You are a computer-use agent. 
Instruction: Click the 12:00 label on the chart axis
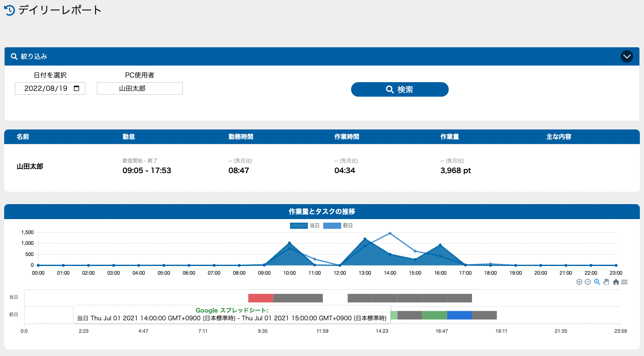click(340, 273)
